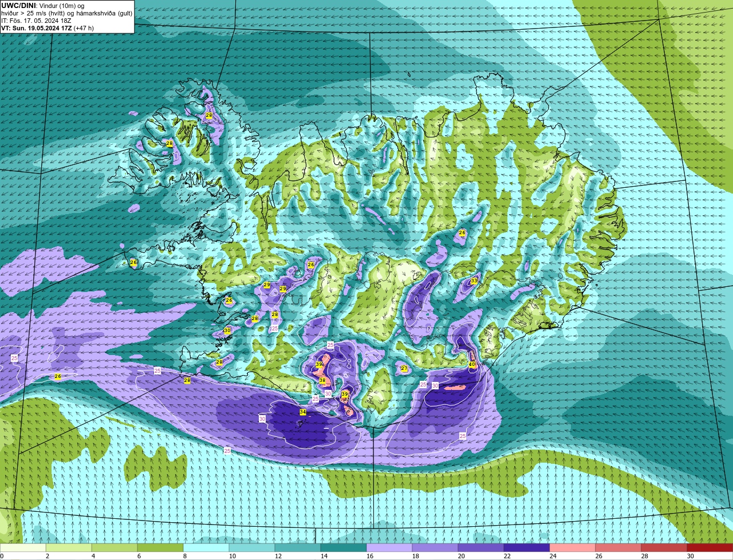The height and width of the screenshot is (560, 733).
Task: Click the '24' tick label on the legend scale
Action: point(553,556)
